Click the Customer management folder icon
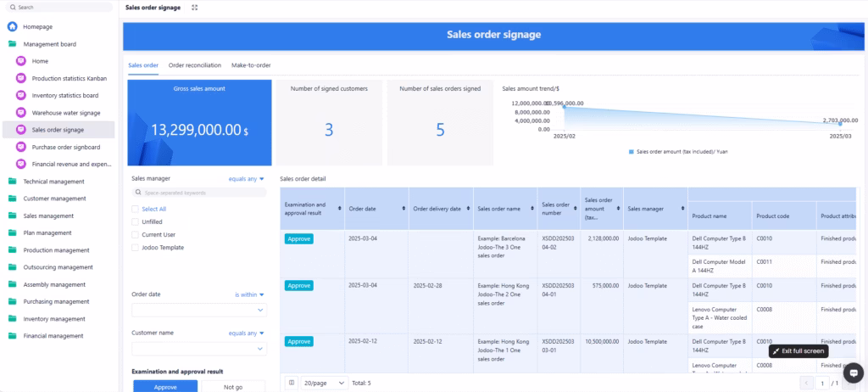Viewport: 868px width, 392px height. tap(13, 199)
